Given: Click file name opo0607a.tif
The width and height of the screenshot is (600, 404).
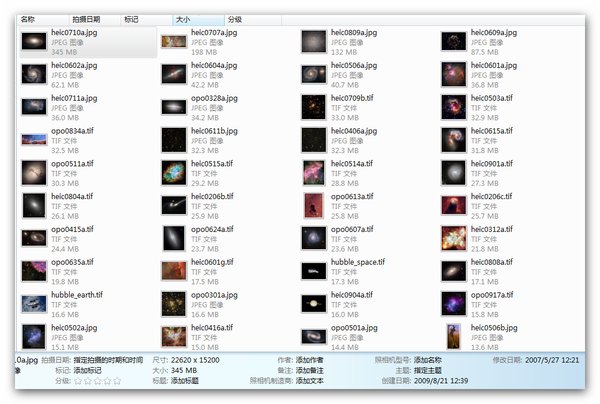Looking at the screenshot, I should [352, 229].
